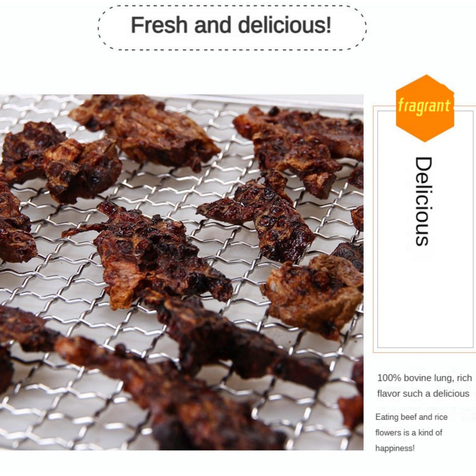Click the orange hexagon fragrant badge
Screen dimensions: 476x476
click(x=425, y=108)
